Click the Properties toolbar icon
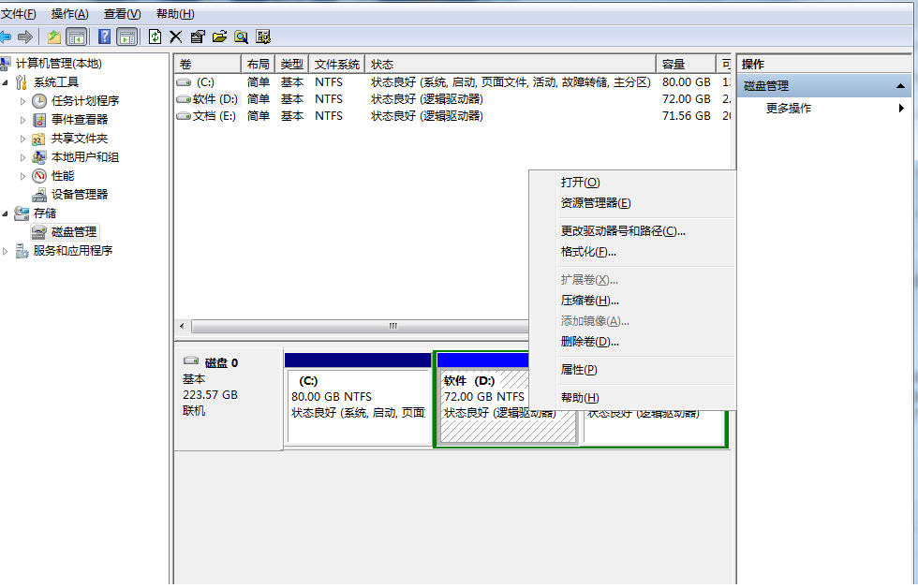918x588 pixels. coord(198,37)
